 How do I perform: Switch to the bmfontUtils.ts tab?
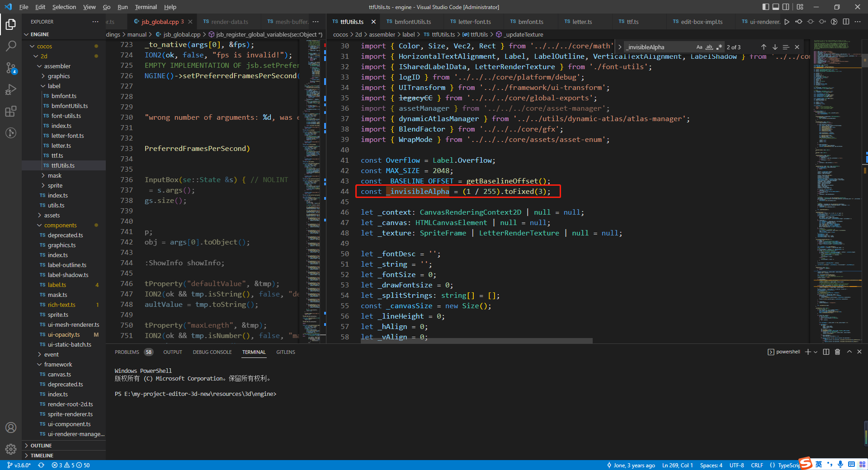412,22
